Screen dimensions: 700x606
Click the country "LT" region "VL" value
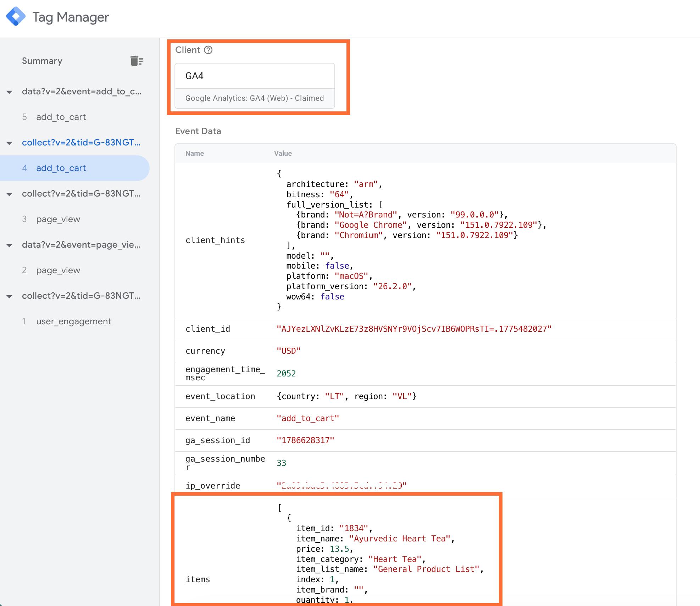tap(346, 396)
